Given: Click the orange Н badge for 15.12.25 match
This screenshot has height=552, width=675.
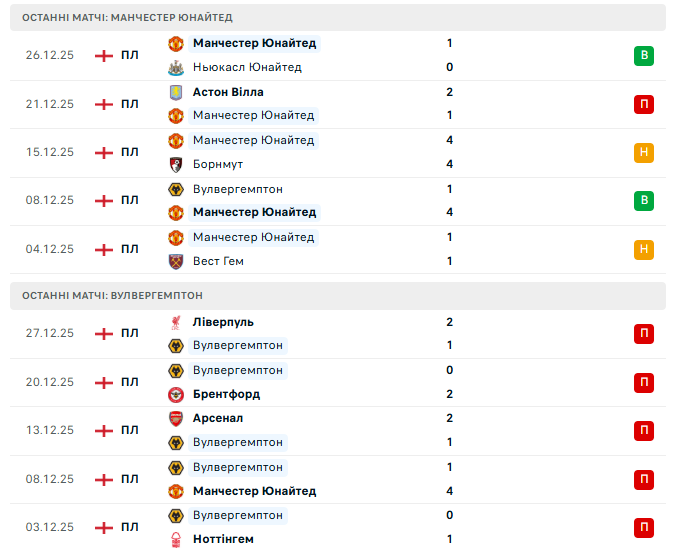Looking at the screenshot, I should (x=644, y=153).
